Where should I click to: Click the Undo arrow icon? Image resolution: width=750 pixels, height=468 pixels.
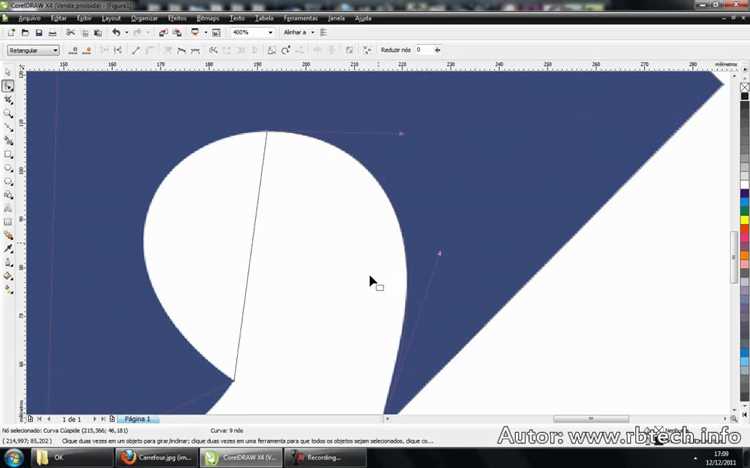[116, 33]
